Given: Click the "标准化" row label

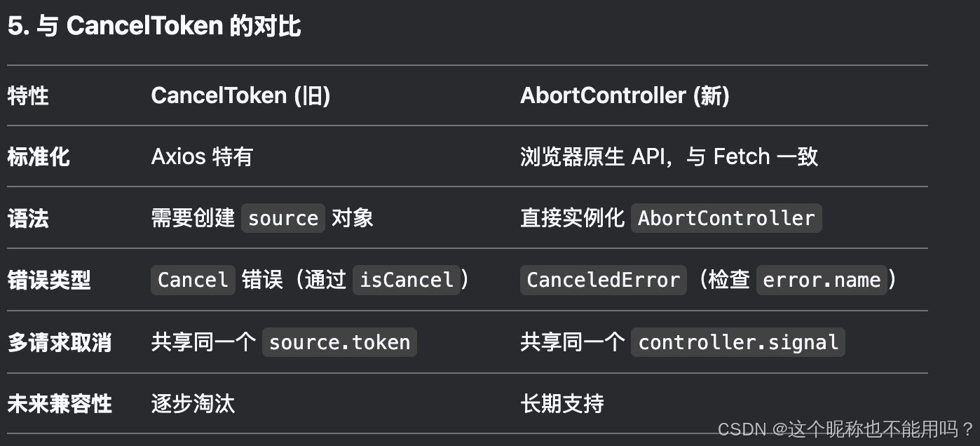Looking at the screenshot, I should point(39,156).
